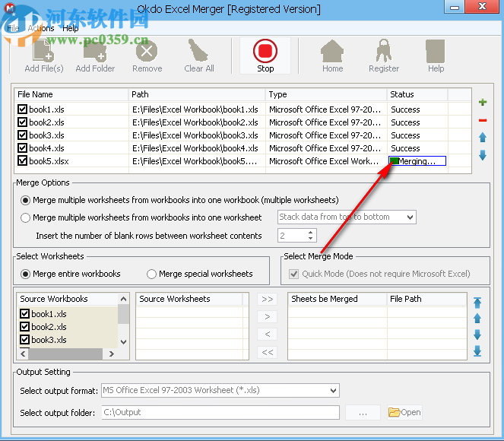Click the Clear All broom icon
The width and height of the screenshot is (504, 441).
click(198, 56)
